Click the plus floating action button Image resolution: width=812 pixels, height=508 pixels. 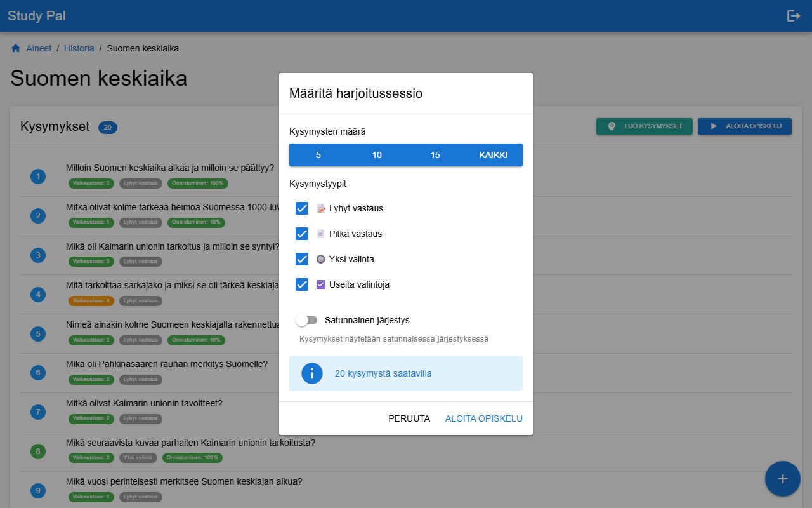[783, 479]
